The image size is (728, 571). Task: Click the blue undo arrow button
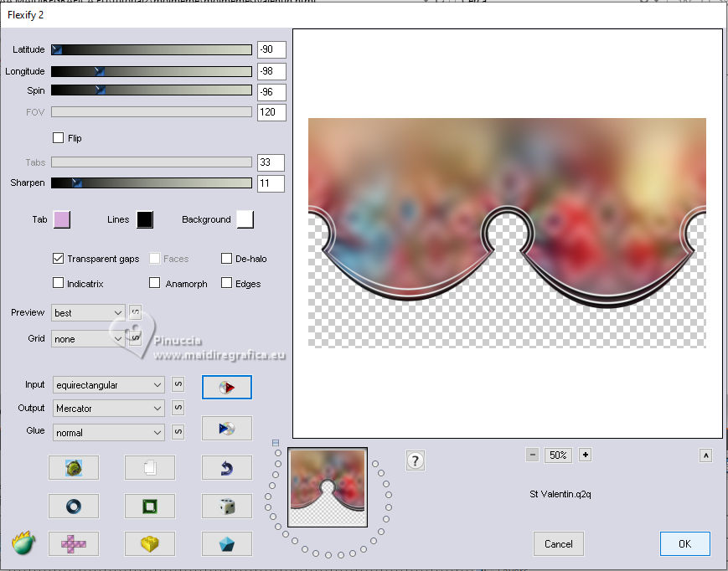pos(226,467)
